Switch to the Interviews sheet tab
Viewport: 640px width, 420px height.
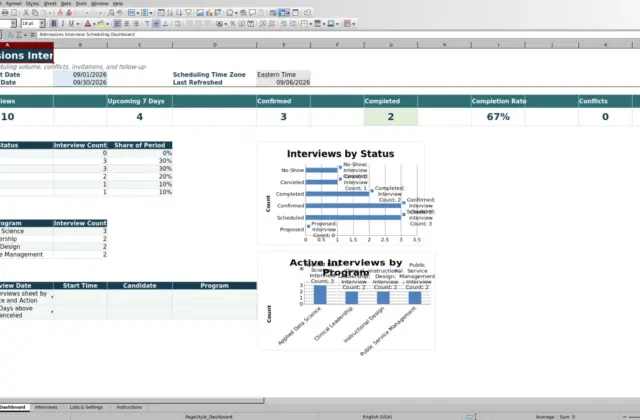pos(46,407)
